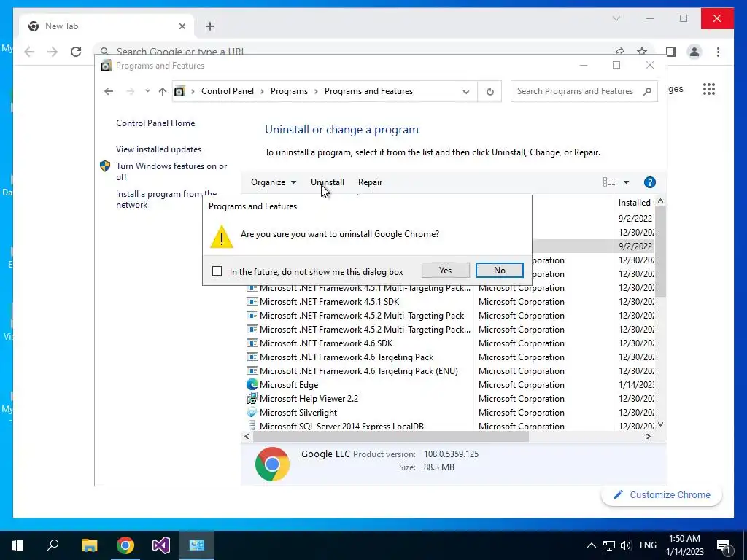Click Chrome's share page icon
Viewport: 747px width, 560px height.
click(x=619, y=52)
